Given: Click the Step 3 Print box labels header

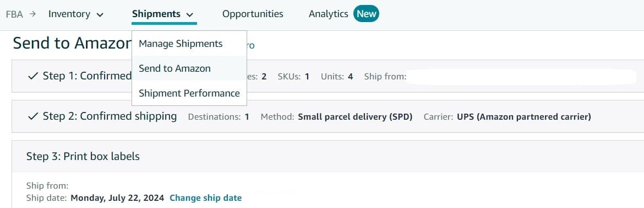Looking at the screenshot, I should pyautogui.click(x=83, y=157).
